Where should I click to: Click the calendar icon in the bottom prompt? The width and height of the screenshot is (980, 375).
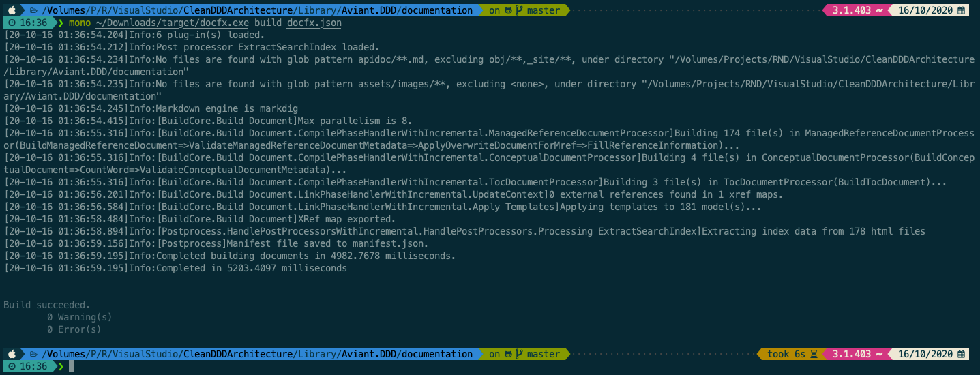pyautogui.click(x=962, y=354)
